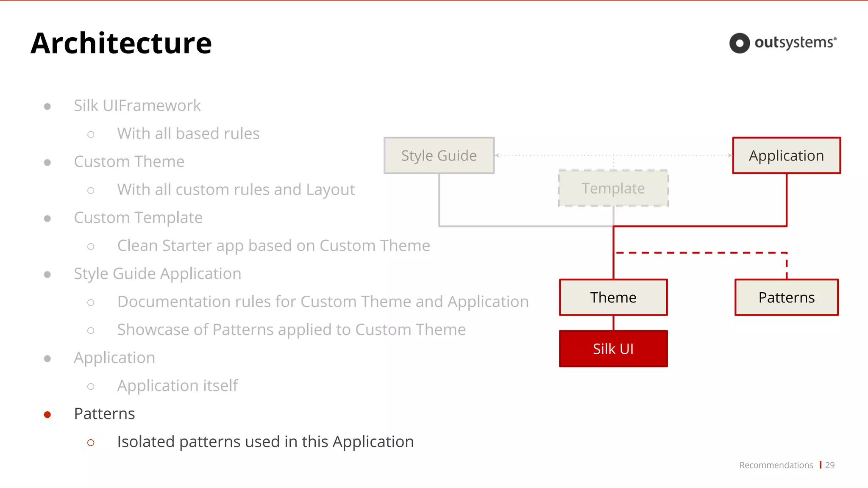Click the Architecture slide title
Viewport: 868px width, 488px height.
121,43
